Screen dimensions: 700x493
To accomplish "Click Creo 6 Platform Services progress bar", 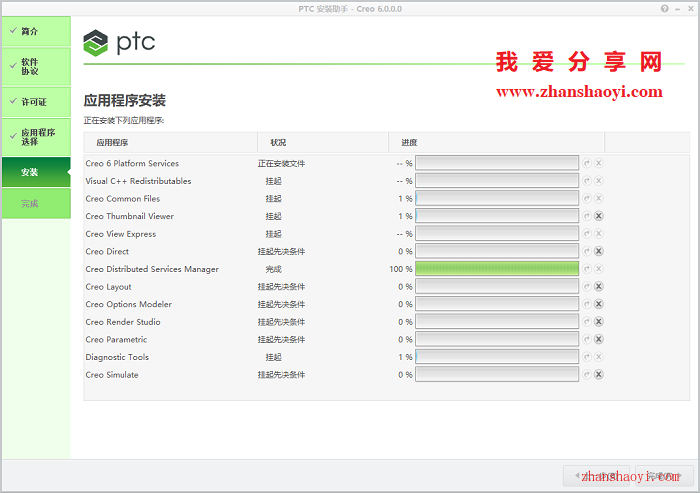I will tap(497, 163).
